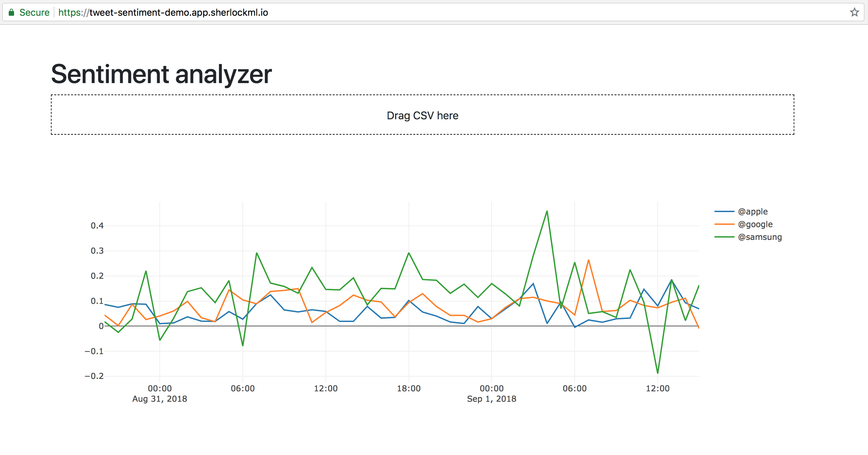The image size is (868, 455).
Task: Click the Drag CSV here upload area
Action: point(422,115)
